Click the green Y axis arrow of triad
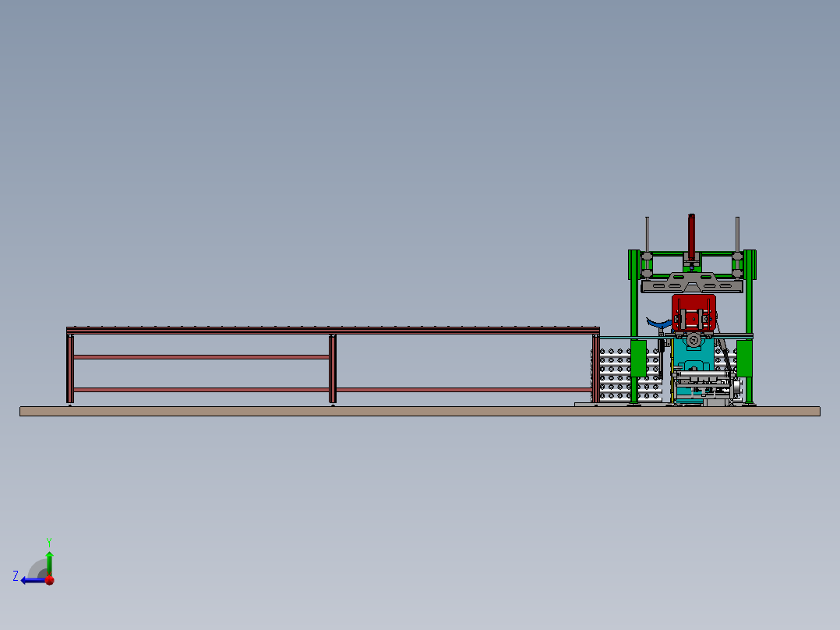The height and width of the screenshot is (630, 840). pyautogui.click(x=49, y=563)
